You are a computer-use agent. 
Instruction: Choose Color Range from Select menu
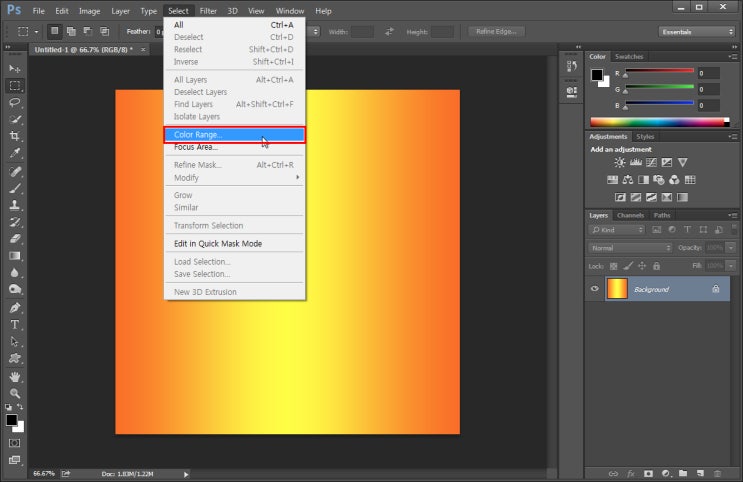click(235, 135)
